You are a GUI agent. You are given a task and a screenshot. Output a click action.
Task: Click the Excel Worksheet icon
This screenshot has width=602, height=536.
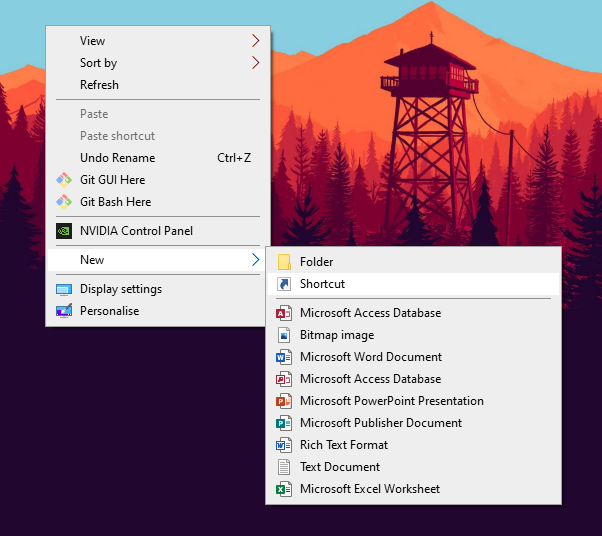pyautogui.click(x=284, y=489)
